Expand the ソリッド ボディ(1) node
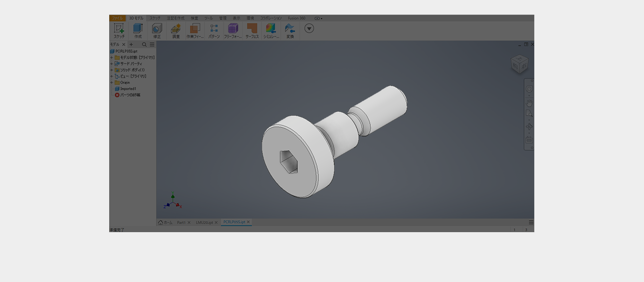 click(112, 70)
